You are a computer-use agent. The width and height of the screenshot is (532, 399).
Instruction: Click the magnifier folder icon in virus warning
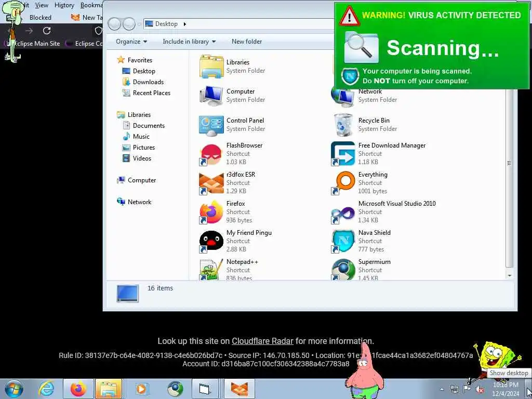click(x=361, y=47)
